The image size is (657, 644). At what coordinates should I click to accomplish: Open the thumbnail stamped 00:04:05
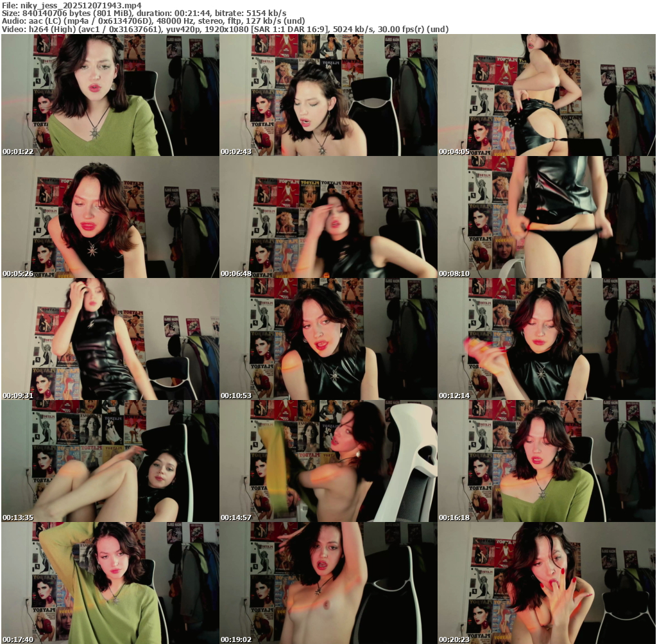tap(546, 95)
